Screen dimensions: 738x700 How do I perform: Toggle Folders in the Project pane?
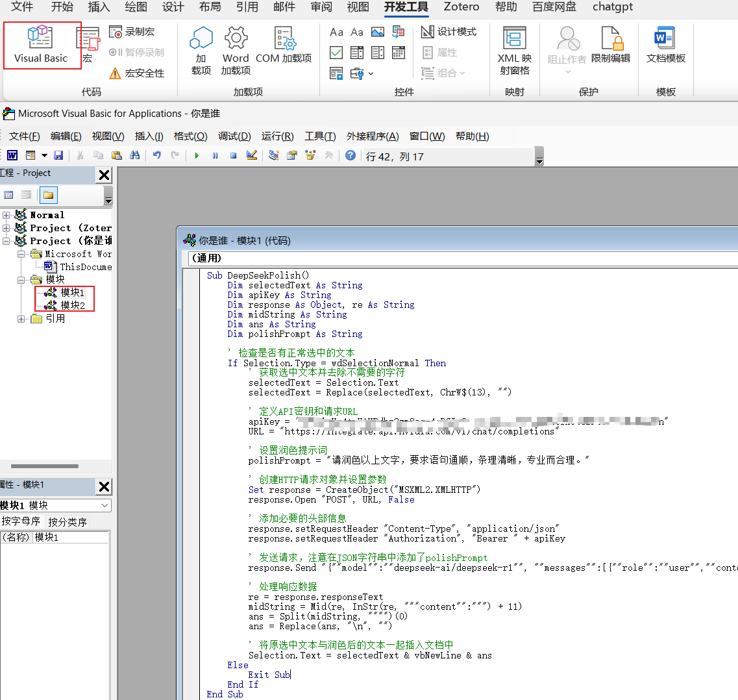click(x=49, y=195)
